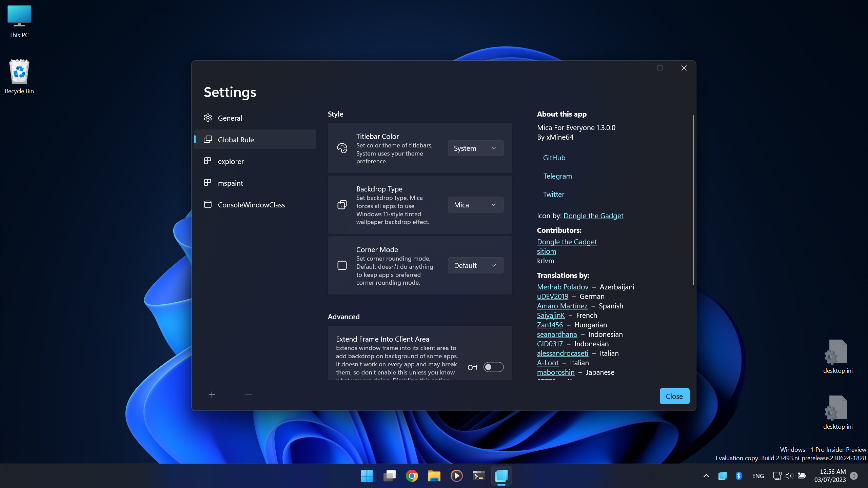Click the Bluetooth icon in the system tray
The height and width of the screenshot is (488, 868).
[x=738, y=475]
